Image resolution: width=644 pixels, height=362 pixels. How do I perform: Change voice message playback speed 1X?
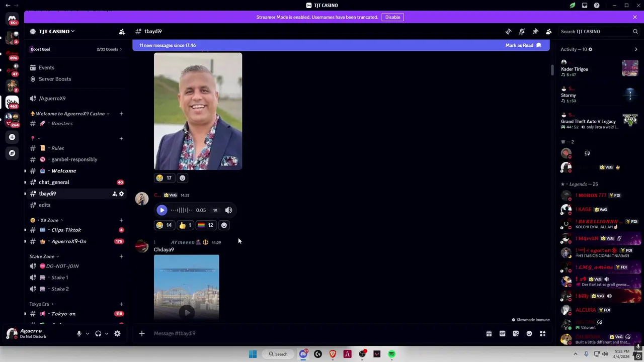215,210
